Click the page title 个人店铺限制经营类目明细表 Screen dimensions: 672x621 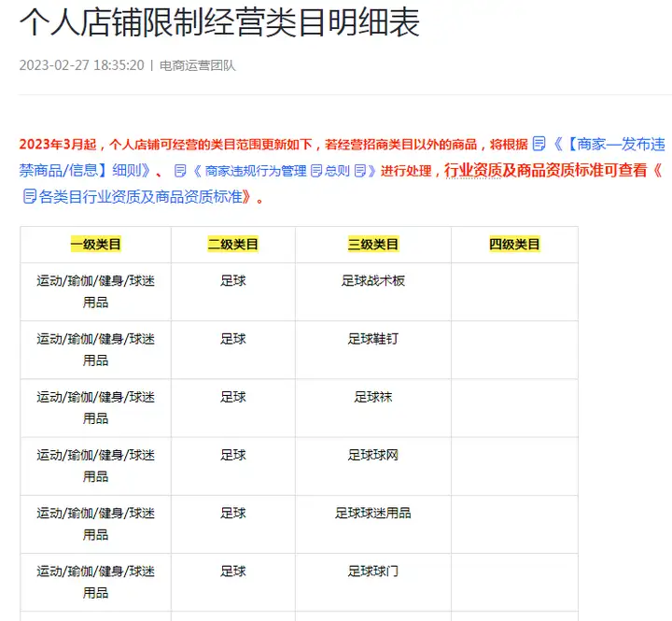[x=219, y=22]
